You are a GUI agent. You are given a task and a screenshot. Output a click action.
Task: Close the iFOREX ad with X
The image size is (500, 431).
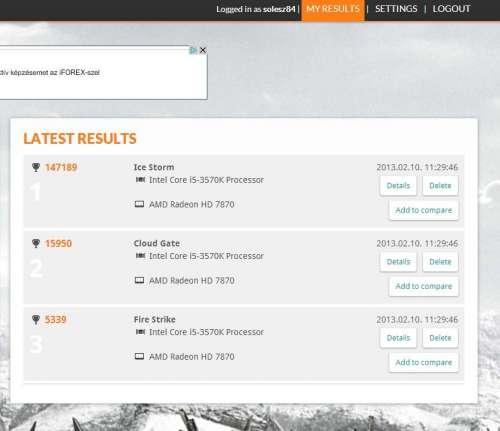(x=203, y=50)
